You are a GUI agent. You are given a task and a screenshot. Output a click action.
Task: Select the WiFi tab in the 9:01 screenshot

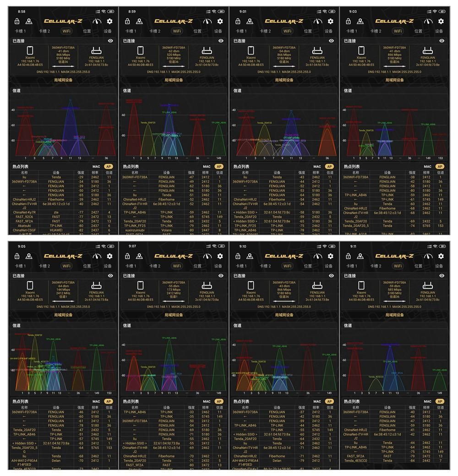[x=287, y=31]
